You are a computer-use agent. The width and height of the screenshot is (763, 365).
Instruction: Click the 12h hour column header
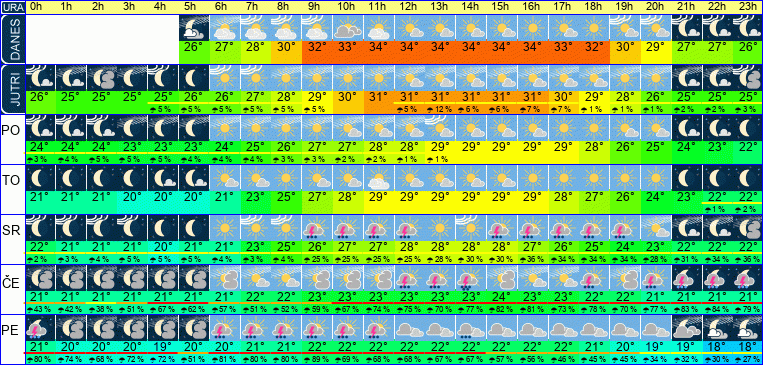[x=409, y=7]
